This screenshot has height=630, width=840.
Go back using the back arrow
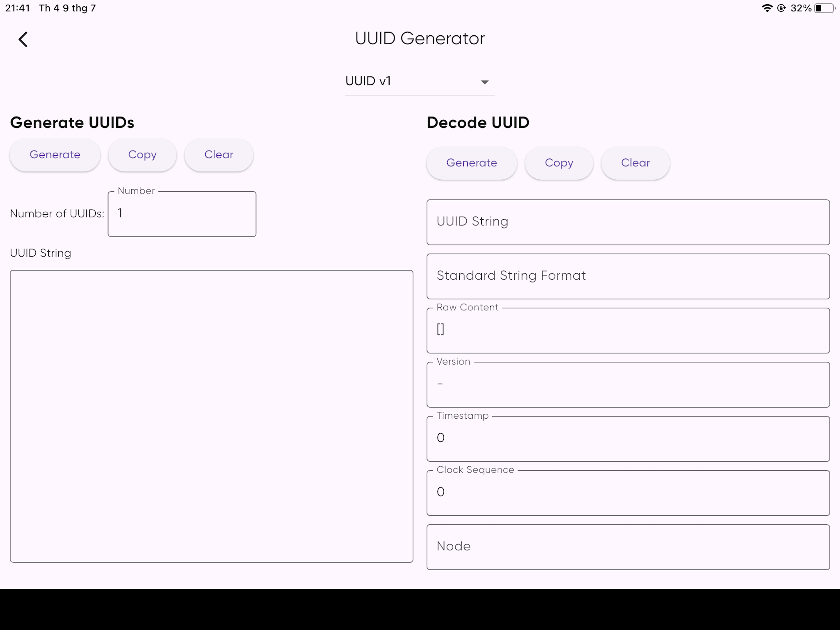(23, 39)
